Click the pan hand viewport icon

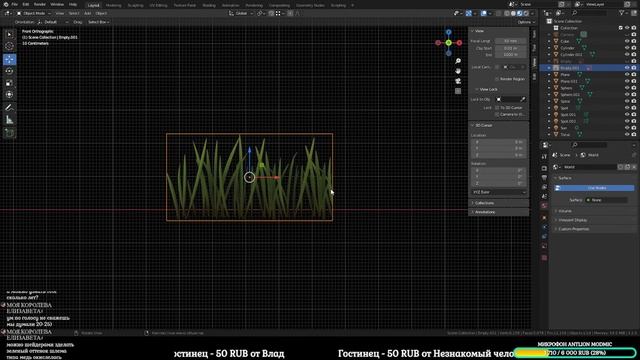click(458, 71)
